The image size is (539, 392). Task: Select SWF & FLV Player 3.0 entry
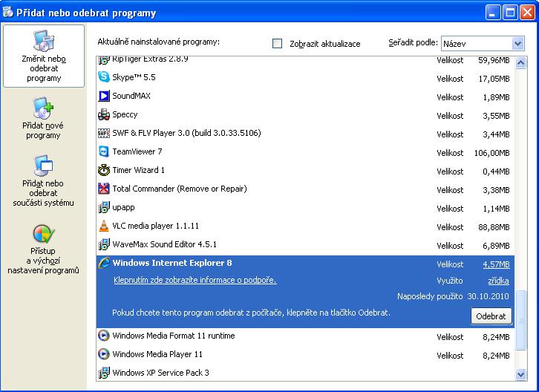tap(305, 133)
